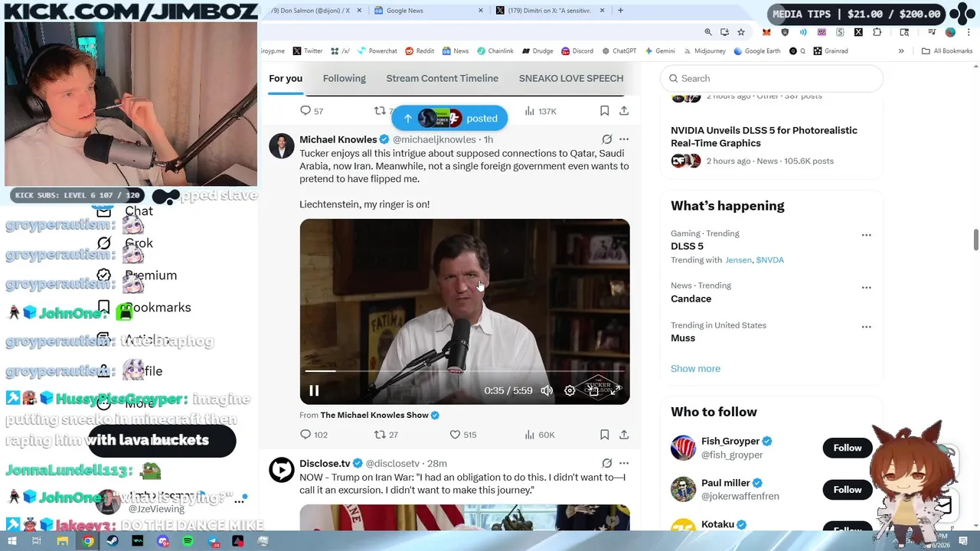The image size is (980, 551).
Task: Open the Discord bookmark
Action: (x=577, y=51)
